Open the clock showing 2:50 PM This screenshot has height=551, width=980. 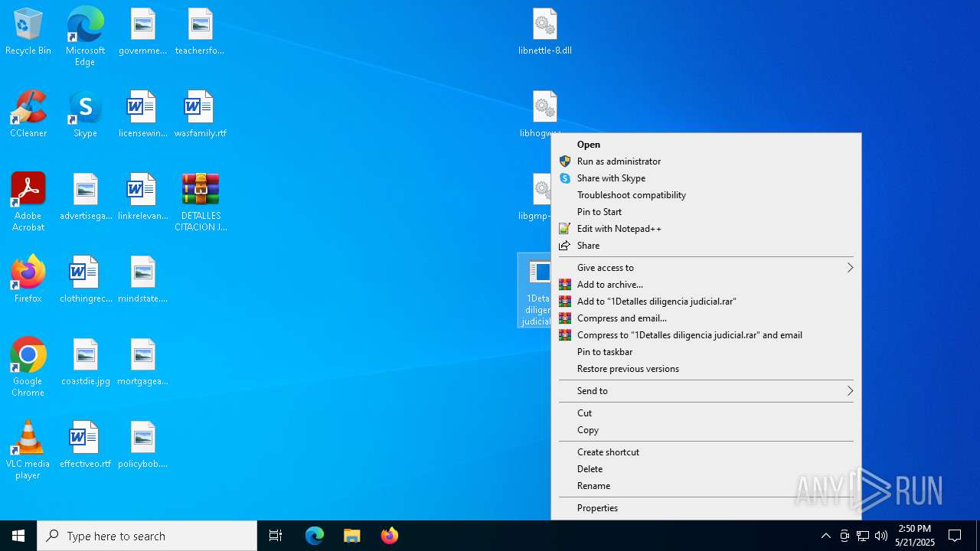pyautogui.click(x=915, y=536)
